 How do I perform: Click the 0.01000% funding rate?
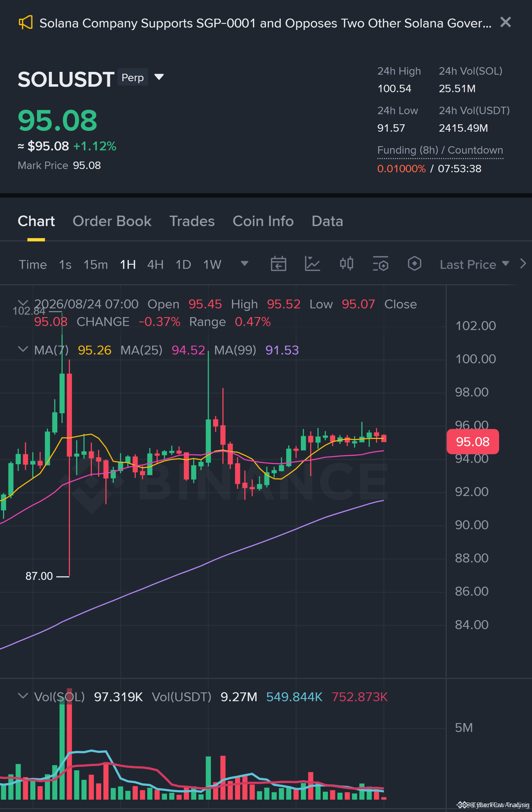pyautogui.click(x=401, y=168)
